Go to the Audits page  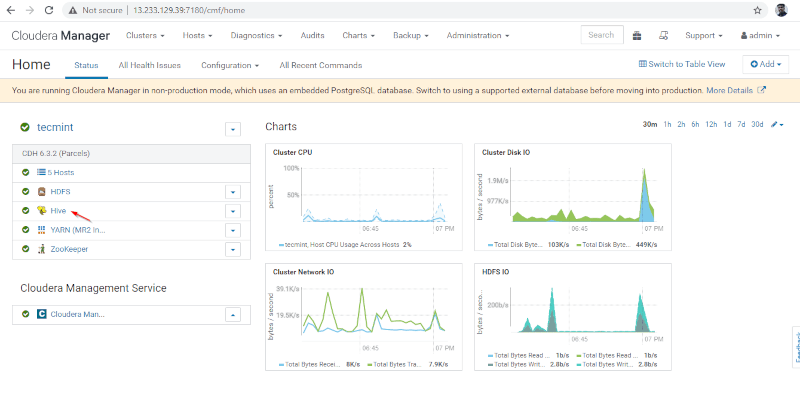click(x=312, y=36)
